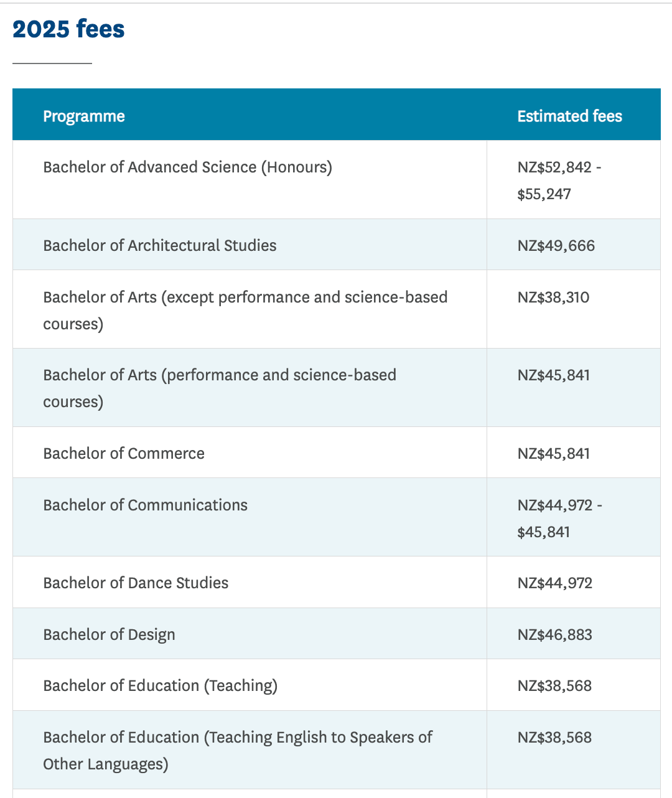
Task: Click Bachelor of Dance Studies NZ$44,972 fee
Action: pos(554,583)
